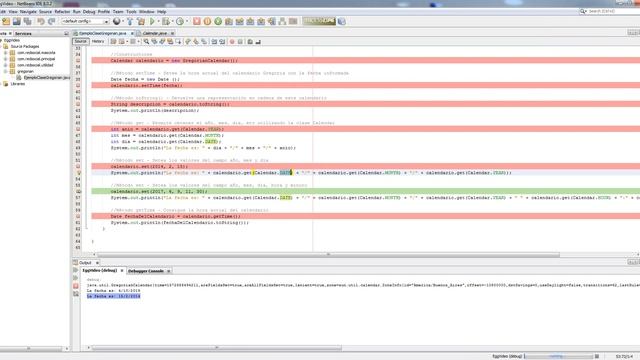Switch to the Calendar.java editor tab

coord(155,33)
